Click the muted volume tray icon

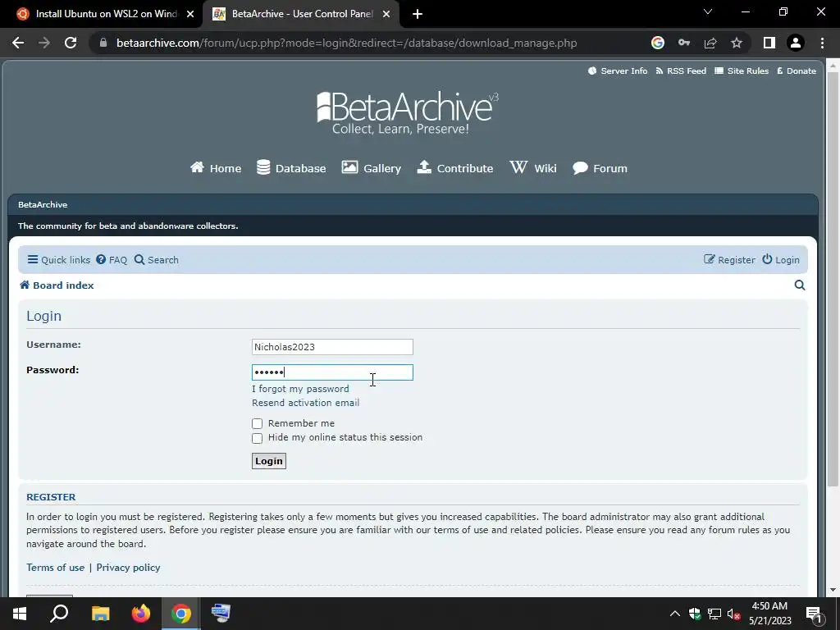tap(734, 614)
